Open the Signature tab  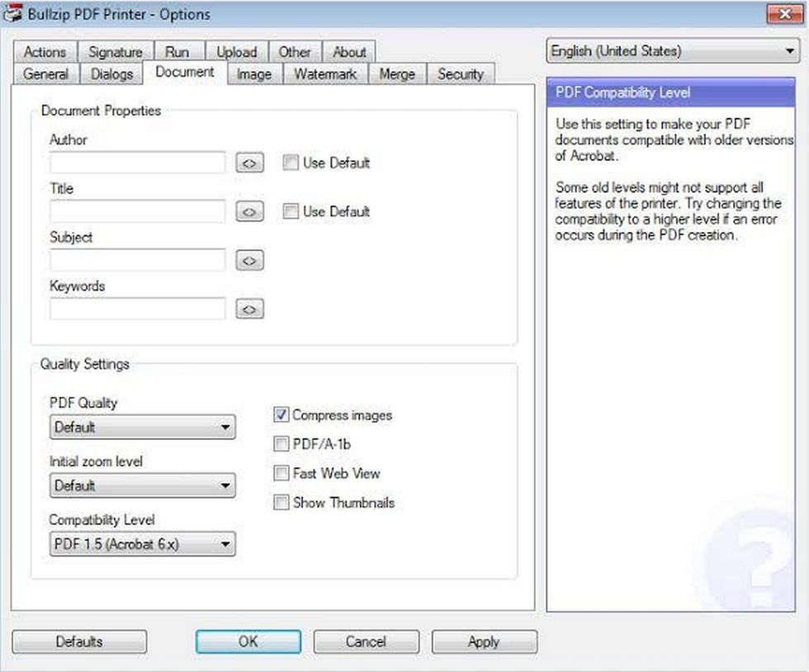[116, 52]
